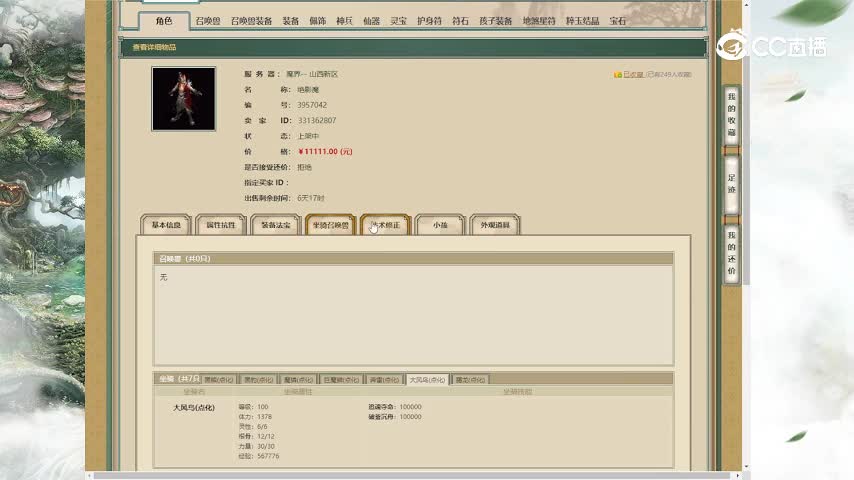This screenshot has height=480, width=854.
Task: Open the 小孩 section button
Action: click(x=440, y=224)
